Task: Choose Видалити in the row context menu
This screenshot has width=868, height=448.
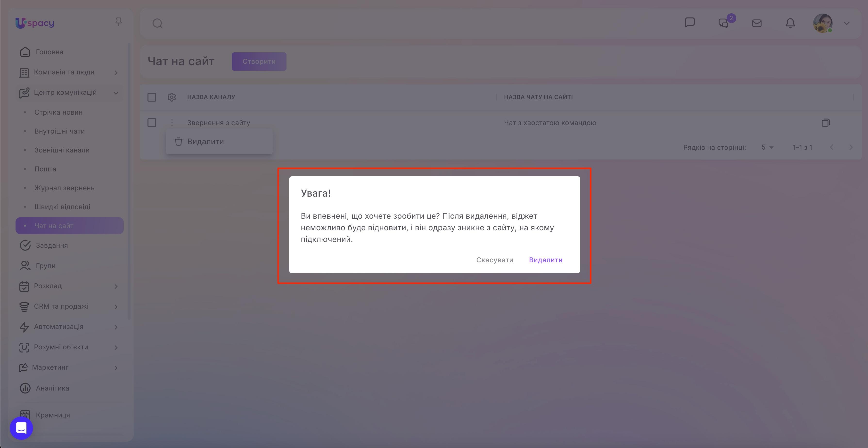Action: point(219,142)
